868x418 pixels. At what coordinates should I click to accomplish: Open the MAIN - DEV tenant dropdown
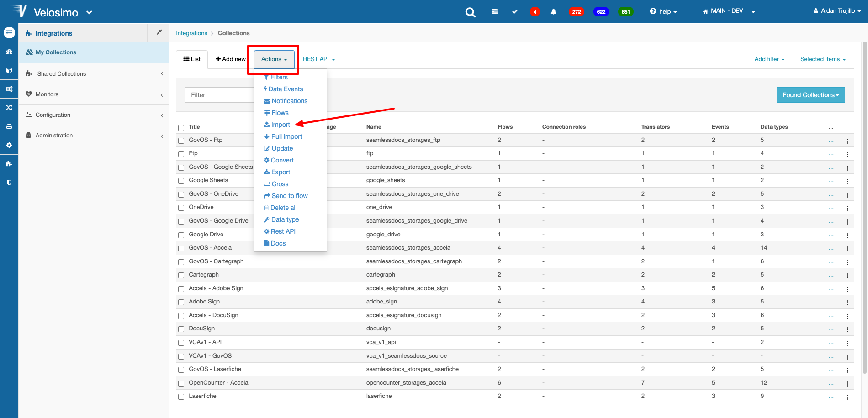(729, 11)
